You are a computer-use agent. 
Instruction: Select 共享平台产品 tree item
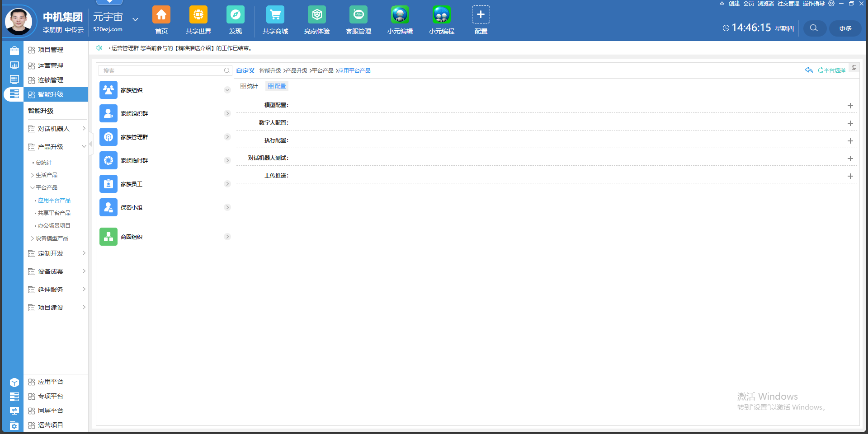click(54, 213)
